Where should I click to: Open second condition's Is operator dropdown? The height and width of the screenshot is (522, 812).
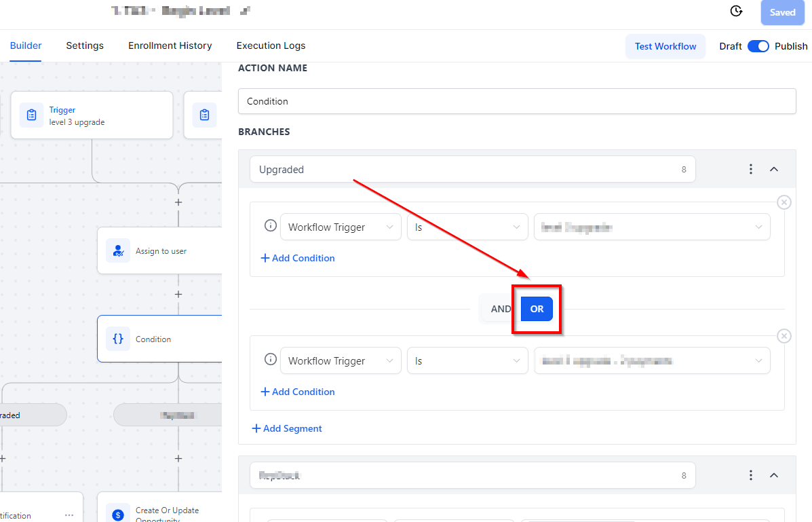[467, 361]
